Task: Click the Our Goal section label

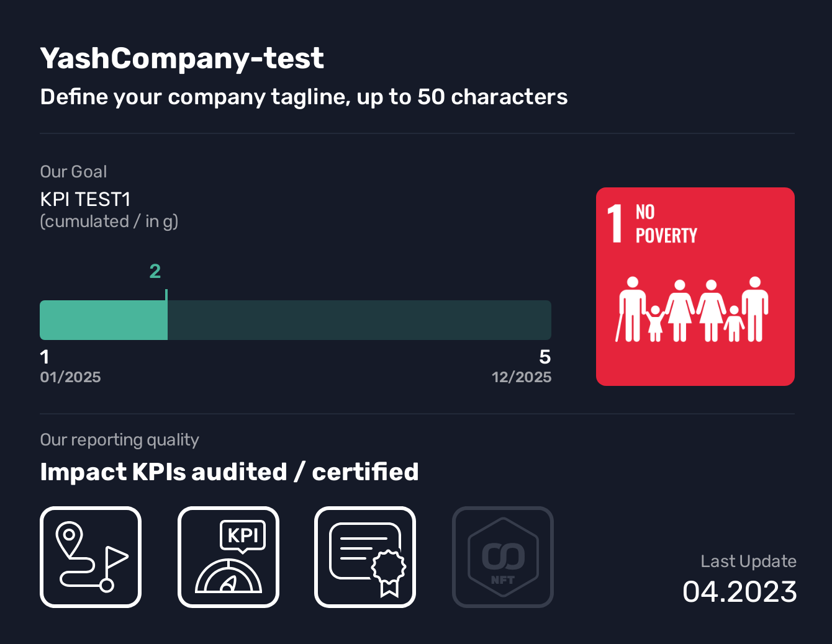Action: coord(73,172)
